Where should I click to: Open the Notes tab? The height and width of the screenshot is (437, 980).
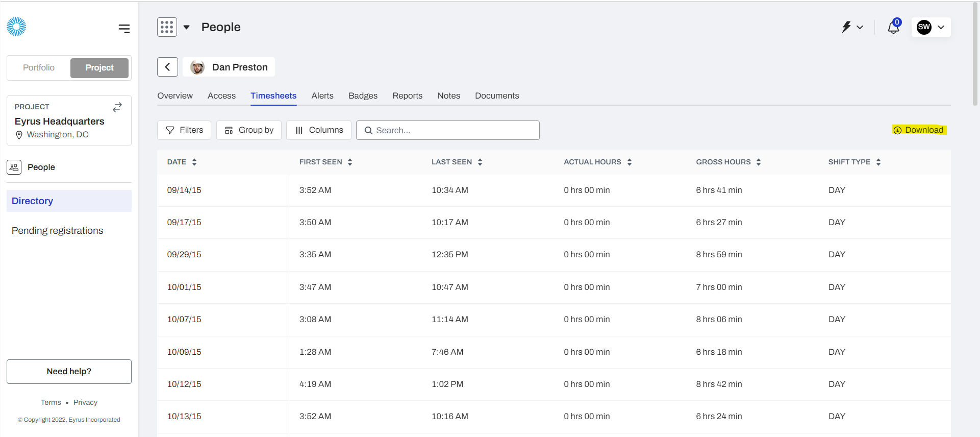[449, 95]
